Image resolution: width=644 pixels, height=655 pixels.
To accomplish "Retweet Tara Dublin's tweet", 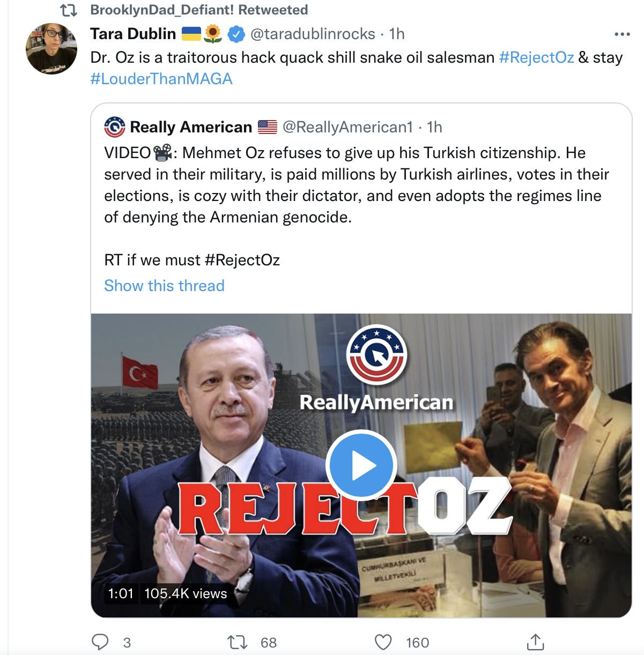I will [x=237, y=642].
